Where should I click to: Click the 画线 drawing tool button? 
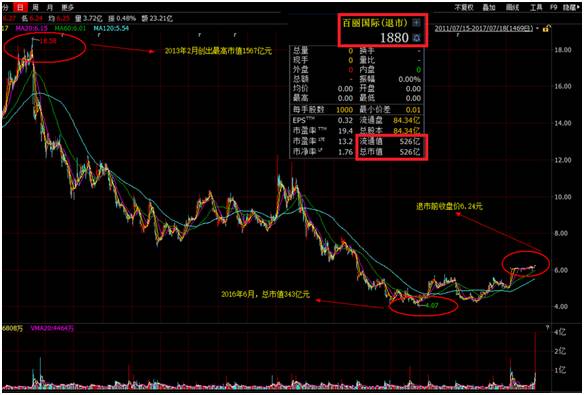[x=512, y=7]
